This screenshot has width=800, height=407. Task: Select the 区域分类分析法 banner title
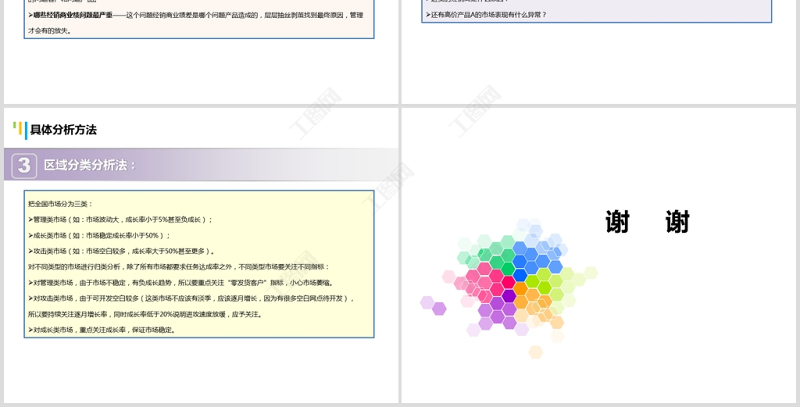(x=90, y=165)
